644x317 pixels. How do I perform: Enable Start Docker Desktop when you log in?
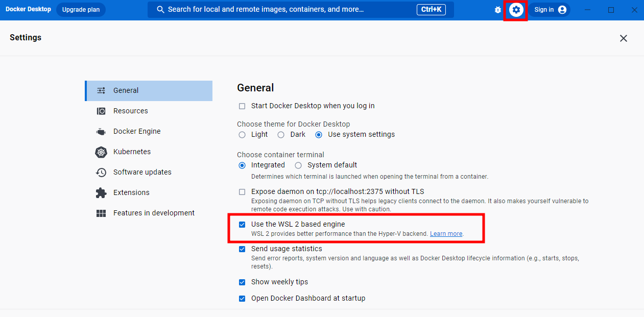coord(242,106)
